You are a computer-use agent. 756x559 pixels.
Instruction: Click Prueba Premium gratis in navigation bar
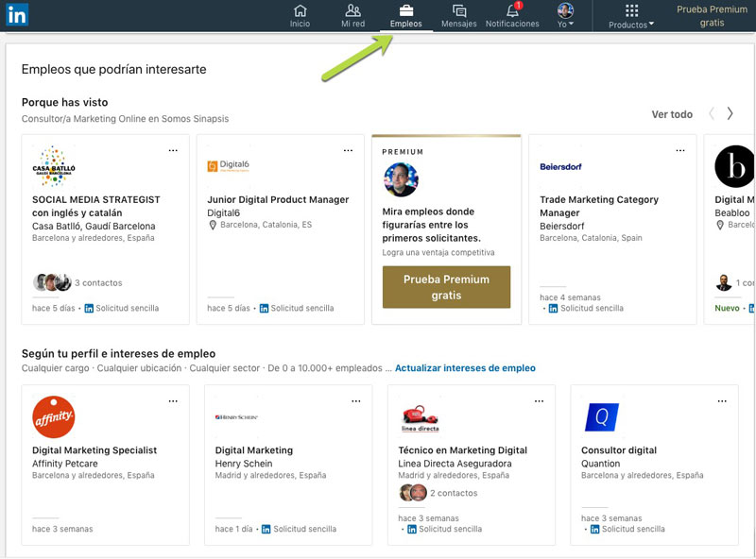pos(713,16)
